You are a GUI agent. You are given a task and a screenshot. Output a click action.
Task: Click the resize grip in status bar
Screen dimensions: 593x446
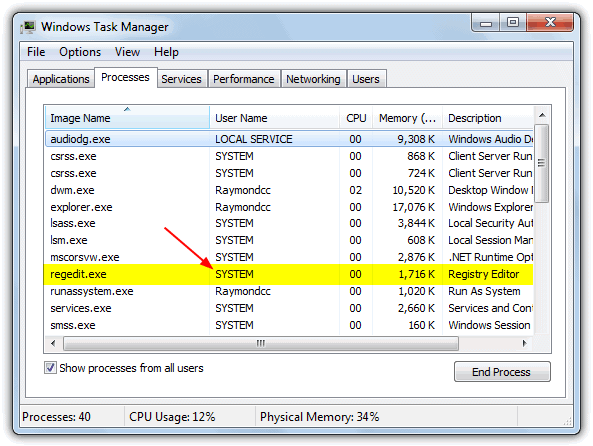click(567, 421)
